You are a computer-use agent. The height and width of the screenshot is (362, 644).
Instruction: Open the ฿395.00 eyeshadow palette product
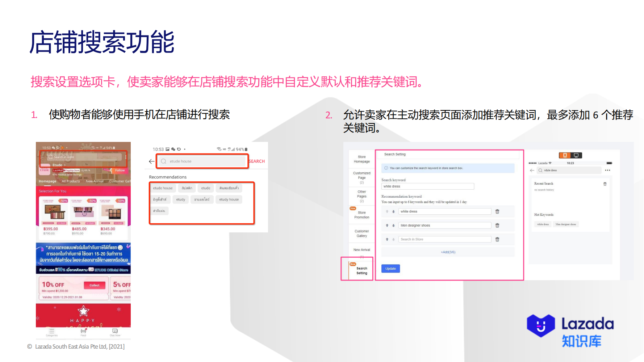click(x=54, y=216)
